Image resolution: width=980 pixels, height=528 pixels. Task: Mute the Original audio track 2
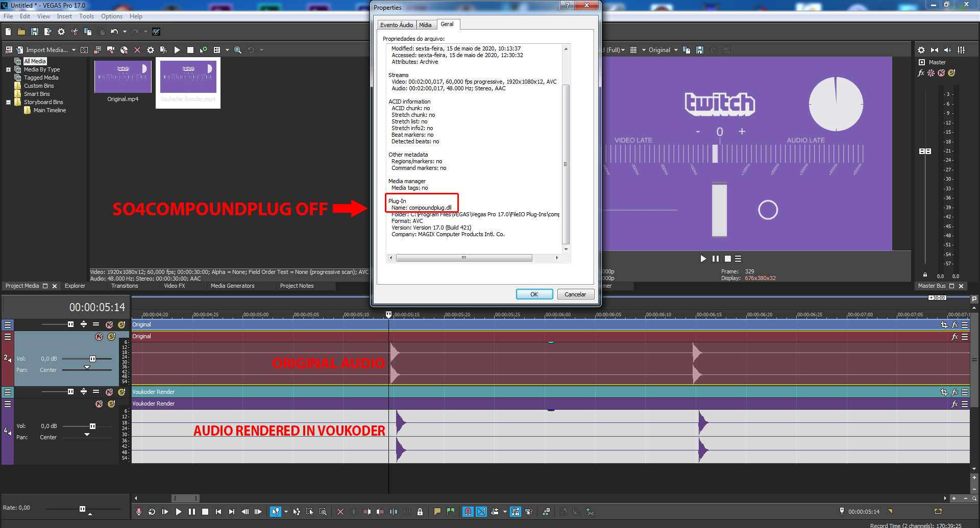point(99,337)
